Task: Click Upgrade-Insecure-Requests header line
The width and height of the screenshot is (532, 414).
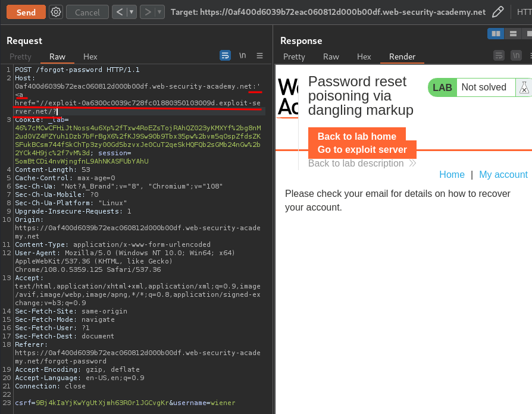Action: pyautogui.click(x=73, y=211)
